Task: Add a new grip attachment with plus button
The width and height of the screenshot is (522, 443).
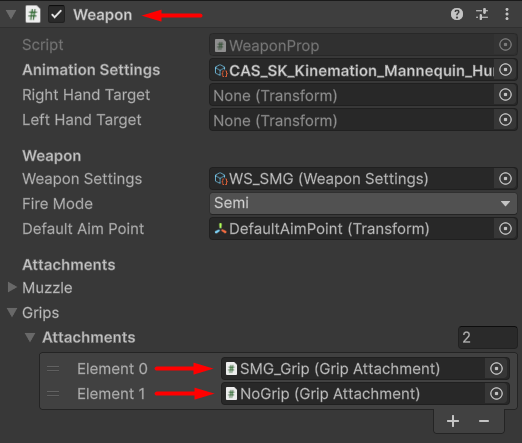Action: [x=453, y=421]
